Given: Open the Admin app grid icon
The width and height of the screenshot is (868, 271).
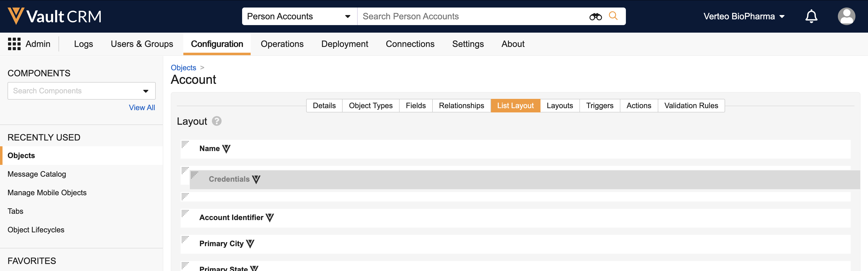Looking at the screenshot, I should pyautogui.click(x=14, y=44).
